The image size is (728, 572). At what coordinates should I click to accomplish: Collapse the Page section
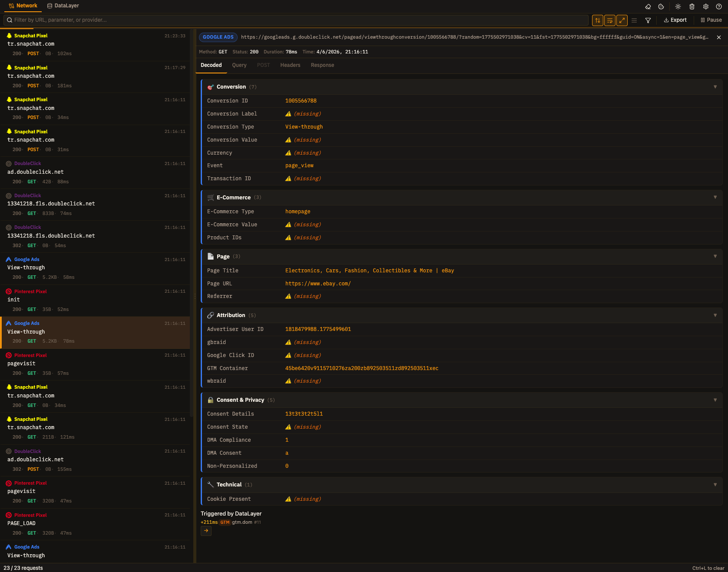715,256
